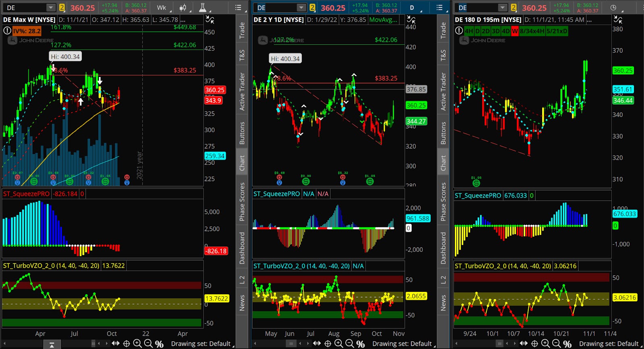Toggle percent scale on the DE Max W chart
The image size is (644, 349).
[x=159, y=344]
